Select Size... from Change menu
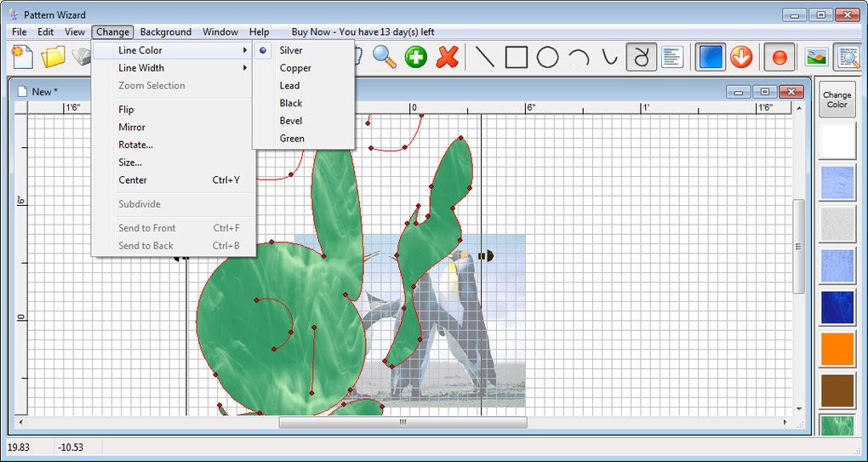Viewport: 868px width, 462px height. click(x=173, y=163)
